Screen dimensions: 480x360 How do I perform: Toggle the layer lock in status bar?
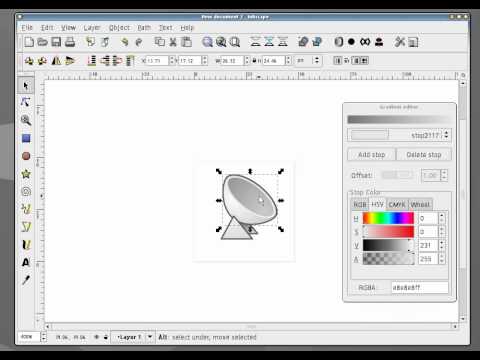click(x=106, y=337)
